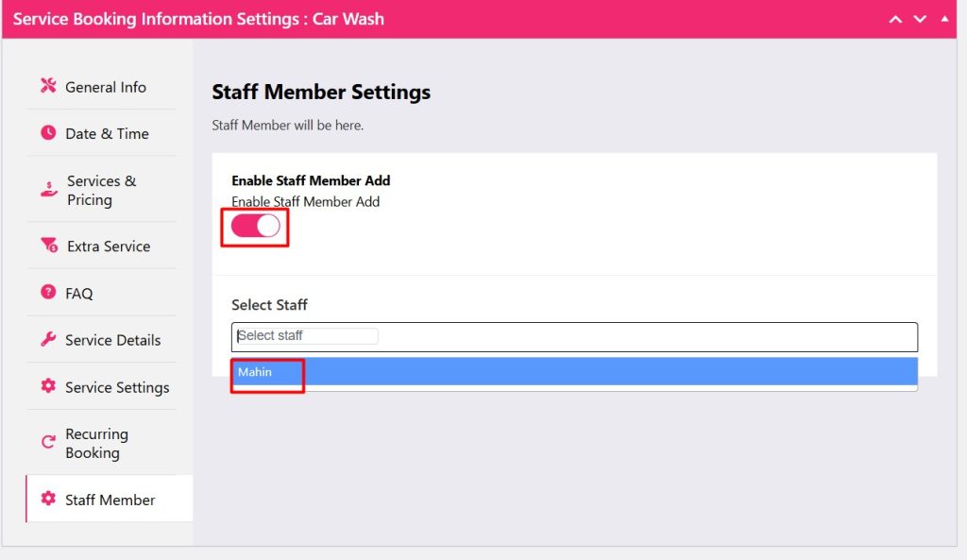
Task: Open the General Info tab
Action: [x=105, y=87]
